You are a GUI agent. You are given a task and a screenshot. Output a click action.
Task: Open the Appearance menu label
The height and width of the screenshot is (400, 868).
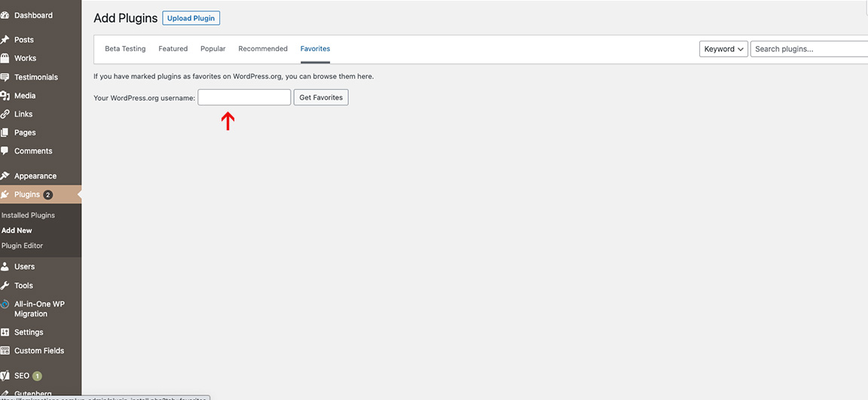click(x=35, y=176)
